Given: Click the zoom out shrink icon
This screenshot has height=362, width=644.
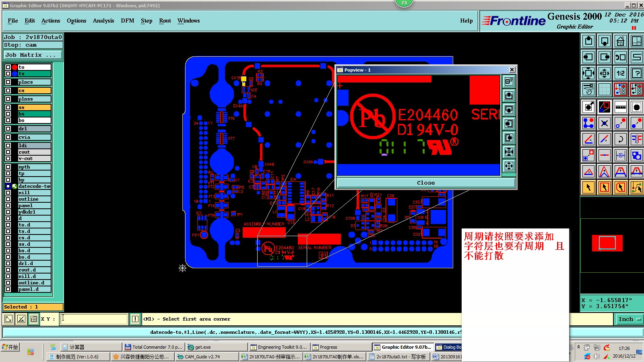Looking at the screenshot, I should [605, 73].
